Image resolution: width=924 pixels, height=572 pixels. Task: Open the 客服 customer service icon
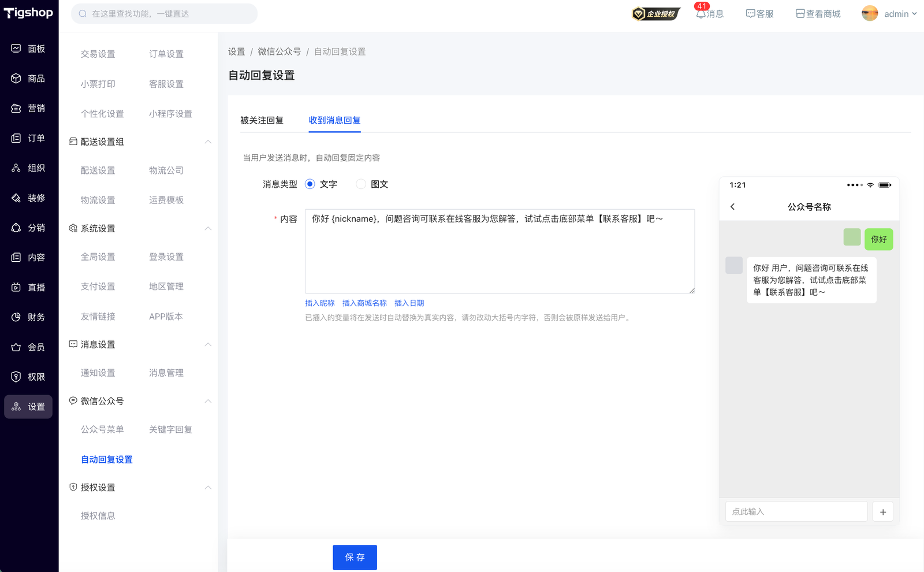click(750, 14)
